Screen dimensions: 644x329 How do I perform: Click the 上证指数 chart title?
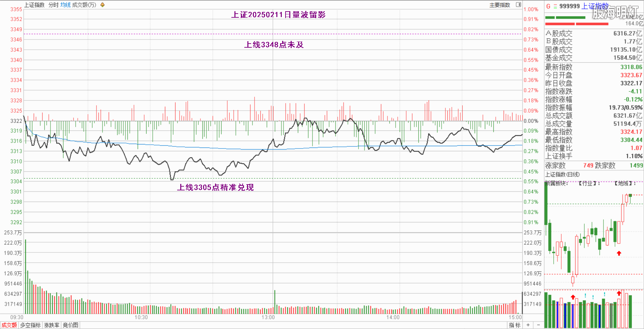(34, 5)
